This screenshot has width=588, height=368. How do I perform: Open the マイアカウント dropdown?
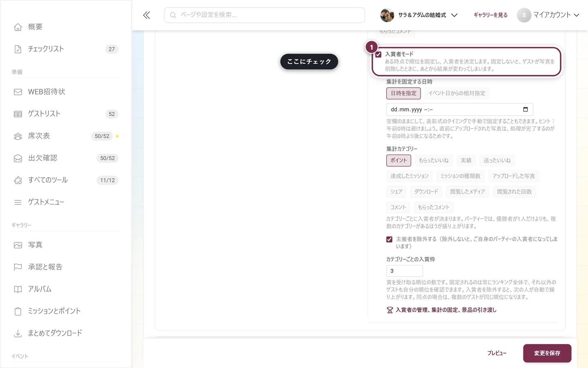pos(548,15)
